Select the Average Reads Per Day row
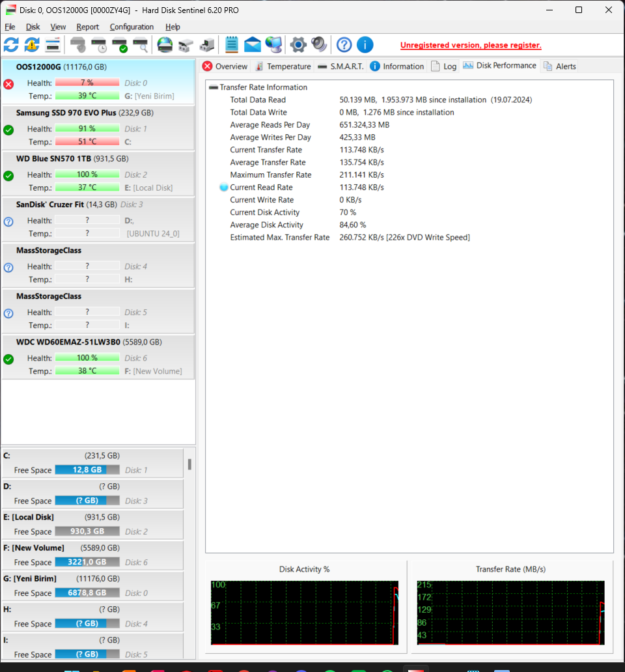This screenshot has width=625, height=672. tap(310, 125)
